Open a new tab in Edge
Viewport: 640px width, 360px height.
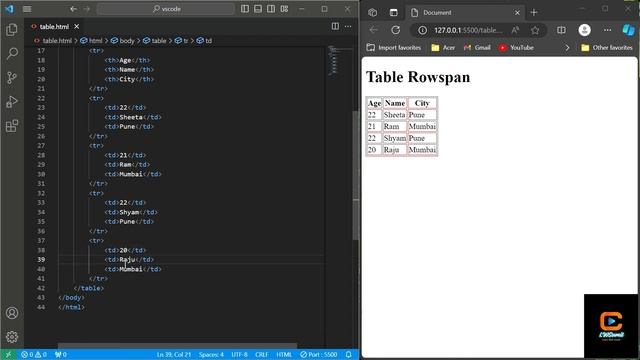click(x=534, y=13)
